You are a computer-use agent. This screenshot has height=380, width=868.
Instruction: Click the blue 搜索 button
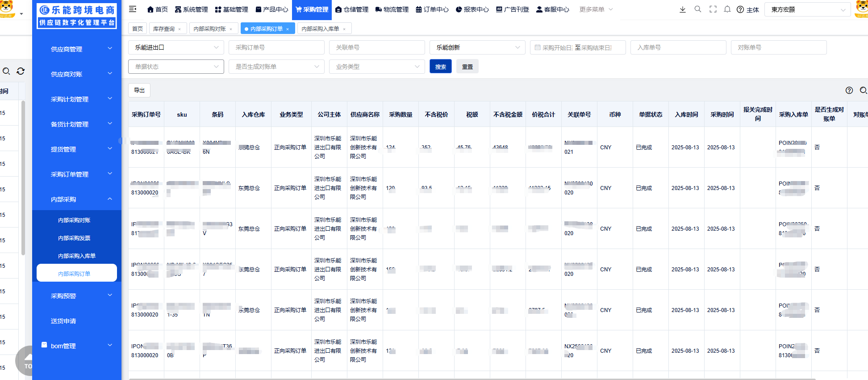pos(440,67)
